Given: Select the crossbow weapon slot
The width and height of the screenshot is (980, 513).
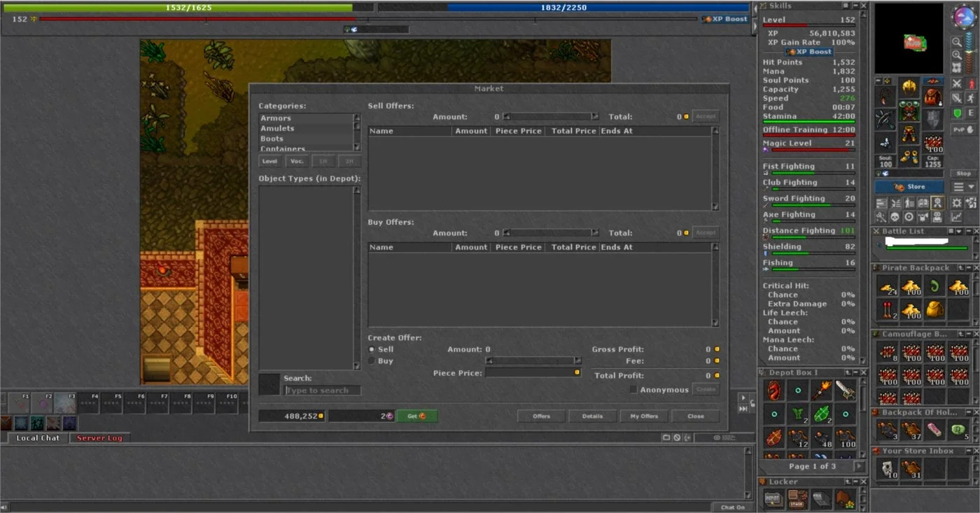Looking at the screenshot, I should [x=886, y=120].
